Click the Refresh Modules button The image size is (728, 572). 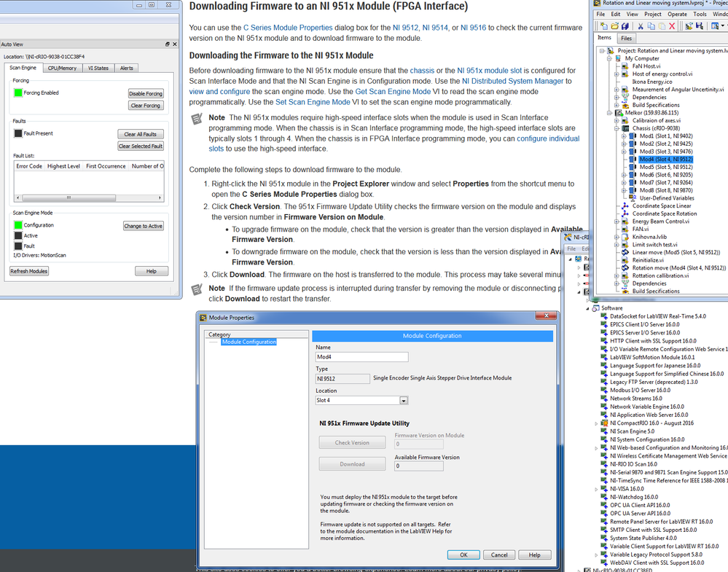[29, 271]
